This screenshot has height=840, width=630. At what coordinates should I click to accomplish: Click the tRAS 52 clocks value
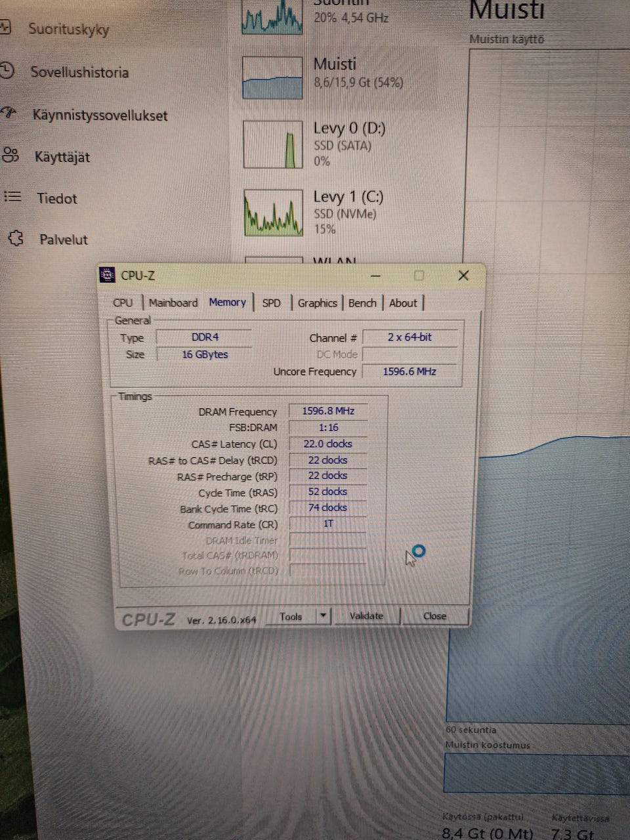click(328, 492)
